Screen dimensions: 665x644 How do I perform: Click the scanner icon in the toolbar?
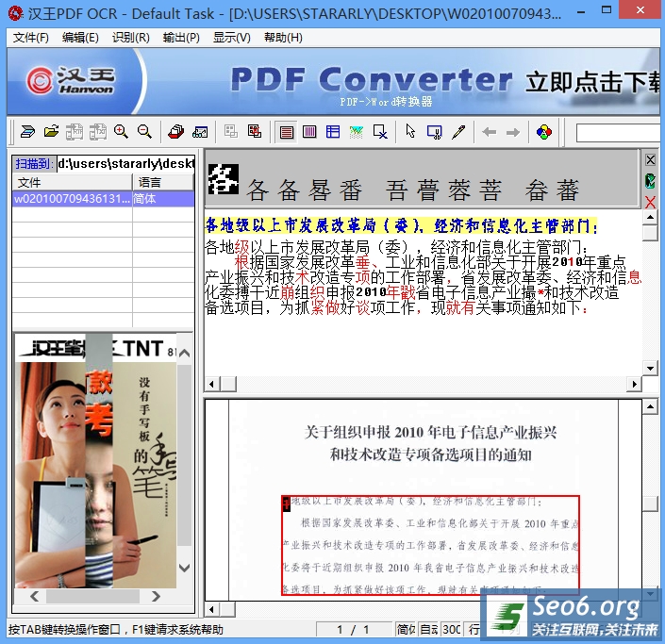[x=27, y=132]
